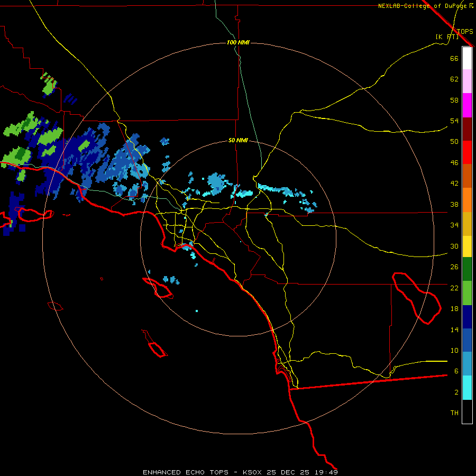Click the medium blue swatch below the 18 label
Screen dimensions: 476x476
467,340
